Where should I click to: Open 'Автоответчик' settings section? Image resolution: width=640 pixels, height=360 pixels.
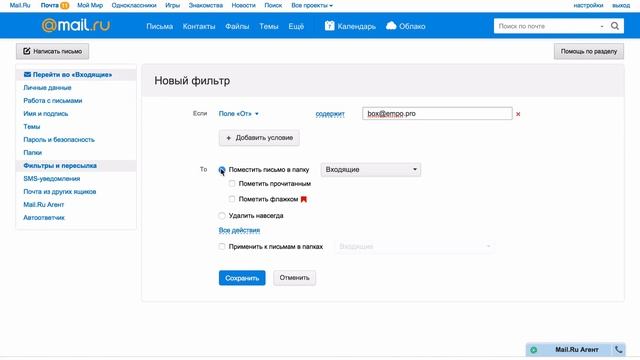point(44,218)
